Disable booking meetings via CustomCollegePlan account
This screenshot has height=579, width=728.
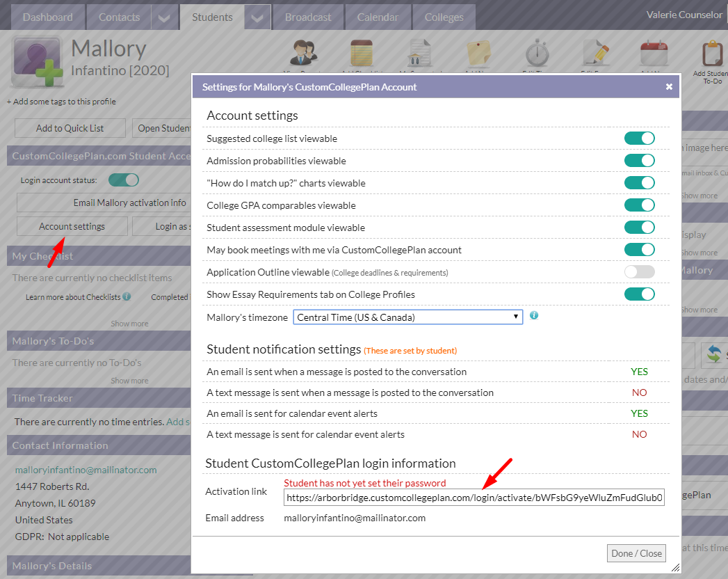pos(639,250)
